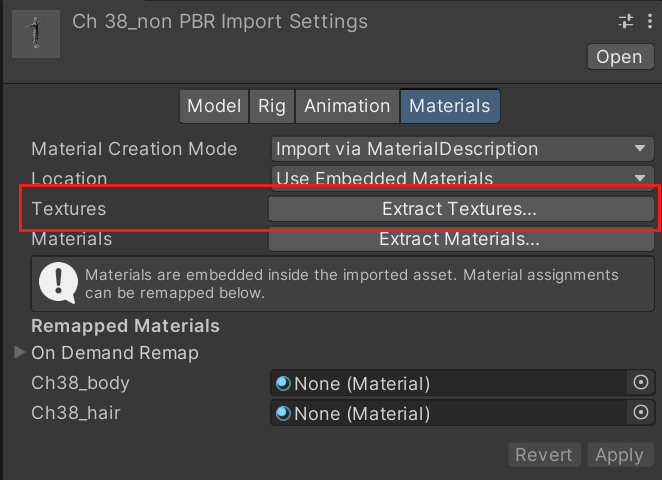662x480 pixels.
Task: Click the 'Material Creation Mode' label
Action: (x=134, y=149)
